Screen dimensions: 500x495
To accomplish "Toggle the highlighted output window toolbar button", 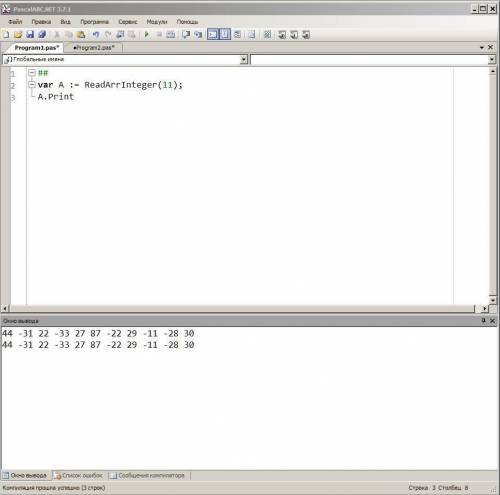I will click(213, 34).
